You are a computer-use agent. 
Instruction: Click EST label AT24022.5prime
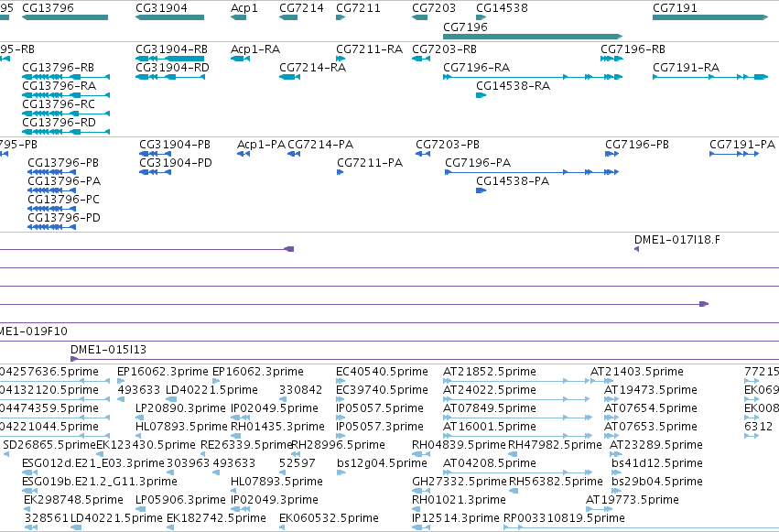(490, 390)
